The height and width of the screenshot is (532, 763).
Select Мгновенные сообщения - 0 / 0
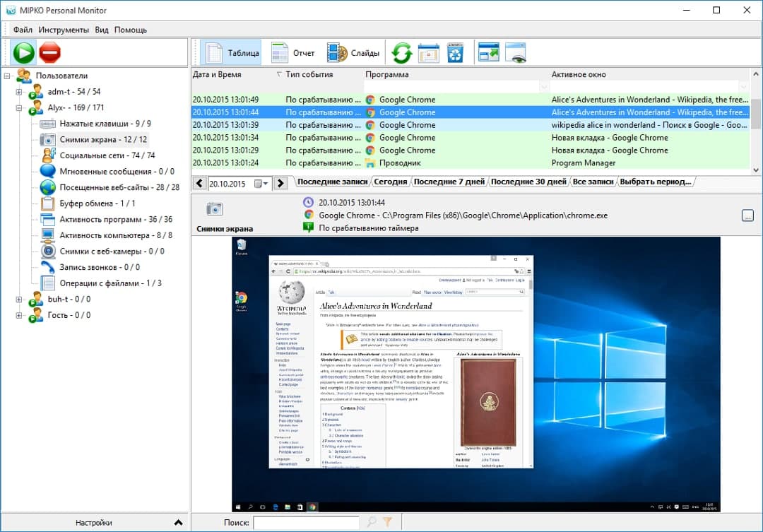click(117, 172)
